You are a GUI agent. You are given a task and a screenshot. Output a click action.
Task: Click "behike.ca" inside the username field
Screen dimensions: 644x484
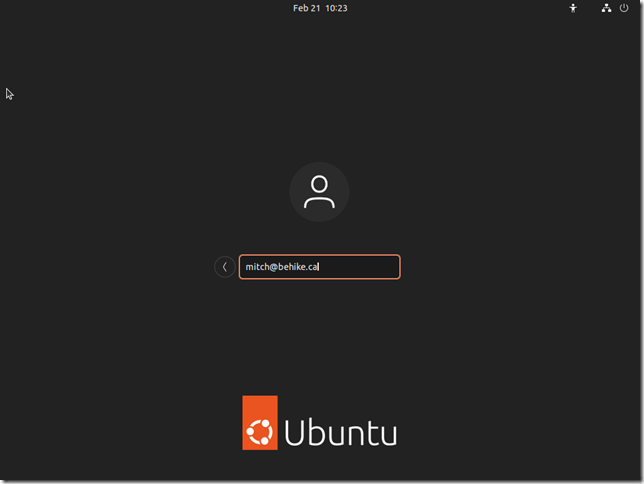[x=297, y=267]
